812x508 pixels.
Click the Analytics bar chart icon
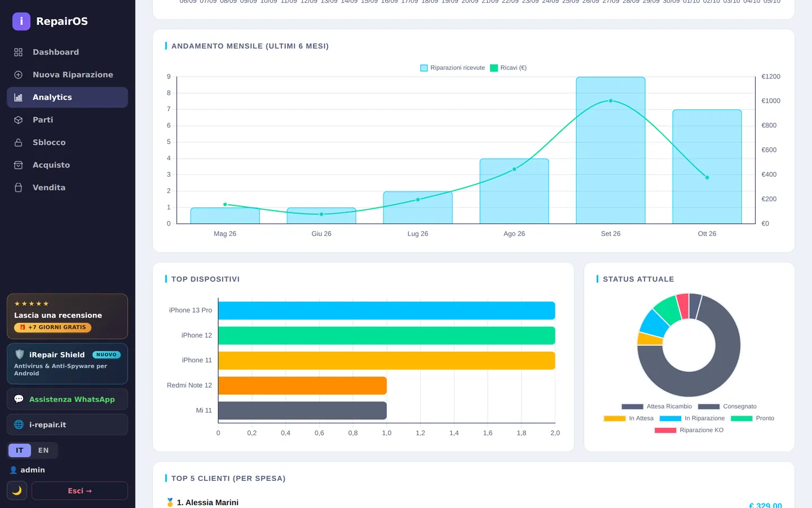click(x=18, y=97)
